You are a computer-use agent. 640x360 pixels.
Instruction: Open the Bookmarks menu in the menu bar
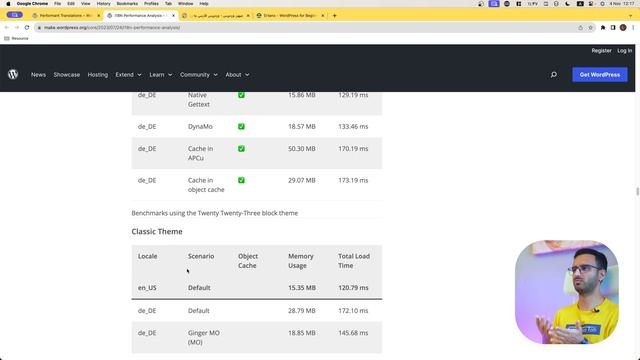click(x=127, y=4)
